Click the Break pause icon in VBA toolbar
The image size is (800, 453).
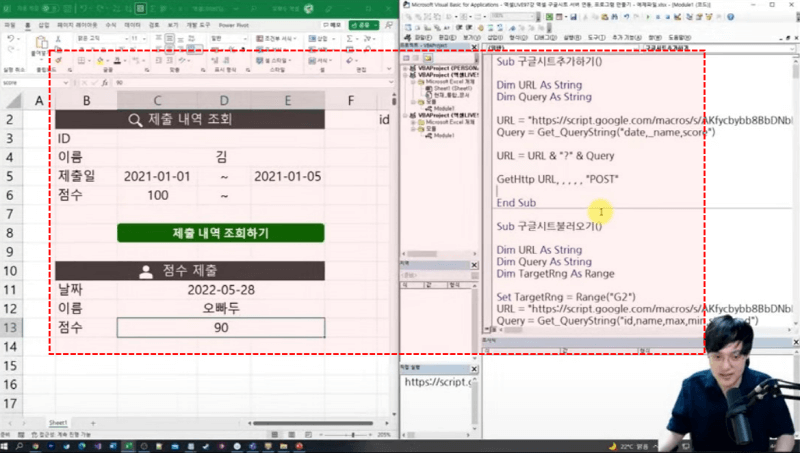coord(658,17)
